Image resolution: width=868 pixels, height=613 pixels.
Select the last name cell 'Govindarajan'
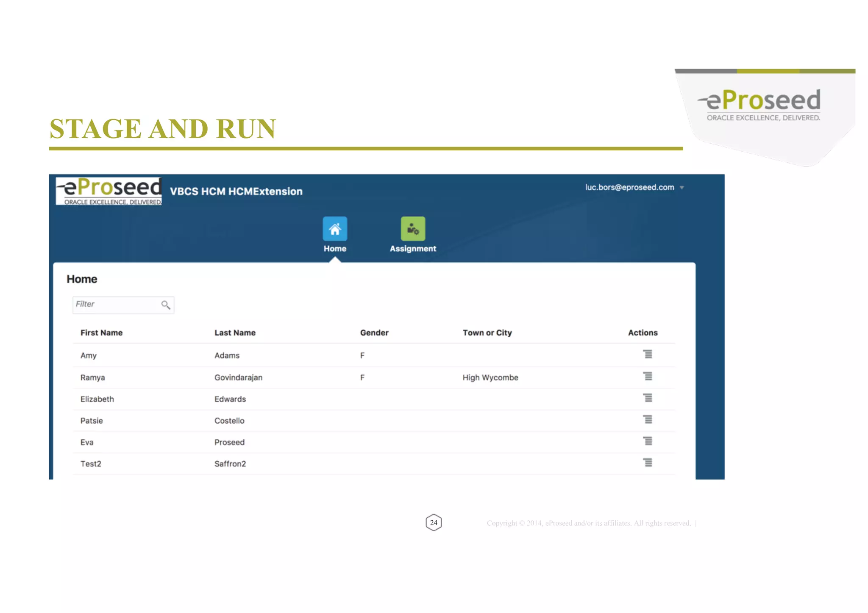(238, 377)
